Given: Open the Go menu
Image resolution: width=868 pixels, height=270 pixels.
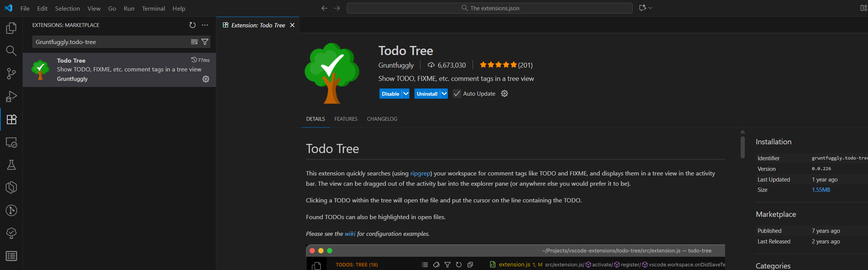Looking at the screenshot, I should point(112,8).
